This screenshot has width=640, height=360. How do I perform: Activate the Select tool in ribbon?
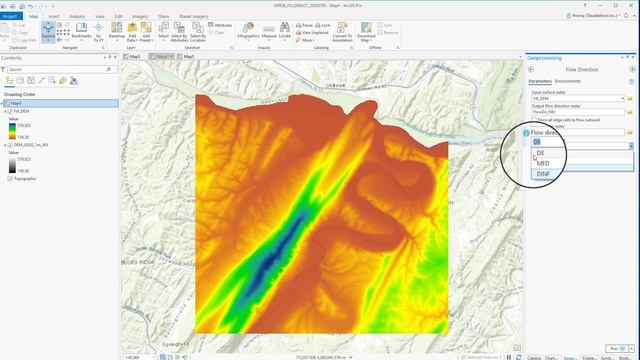pyautogui.click(x=163, y=31)
